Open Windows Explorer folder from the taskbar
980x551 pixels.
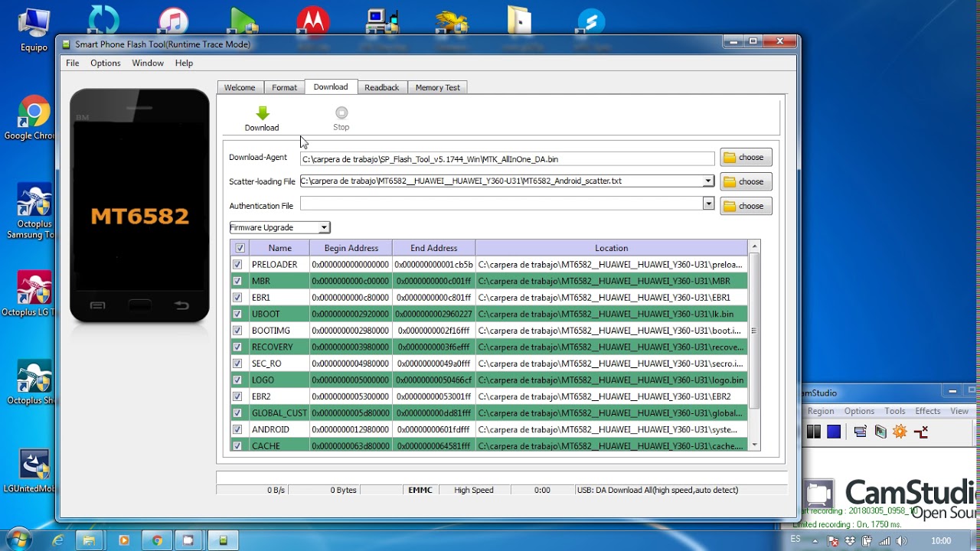(x=90, y=540)
